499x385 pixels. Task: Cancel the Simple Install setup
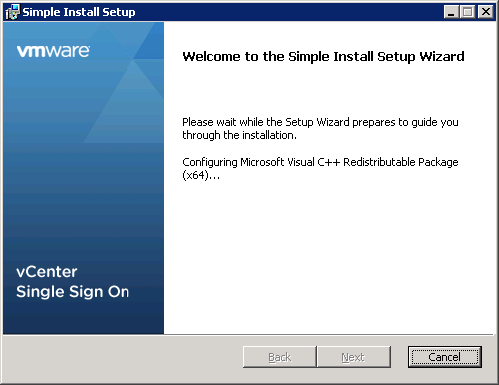(445, 357)
